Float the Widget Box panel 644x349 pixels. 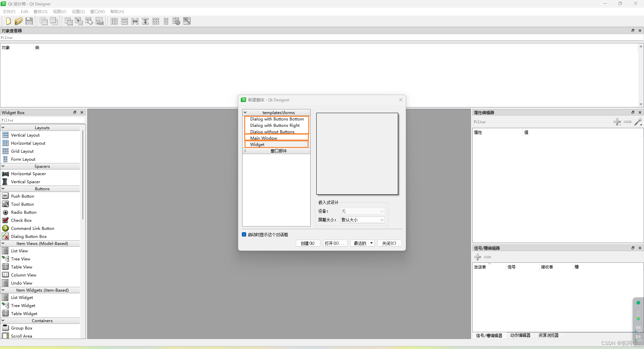(x=75, y=112)
